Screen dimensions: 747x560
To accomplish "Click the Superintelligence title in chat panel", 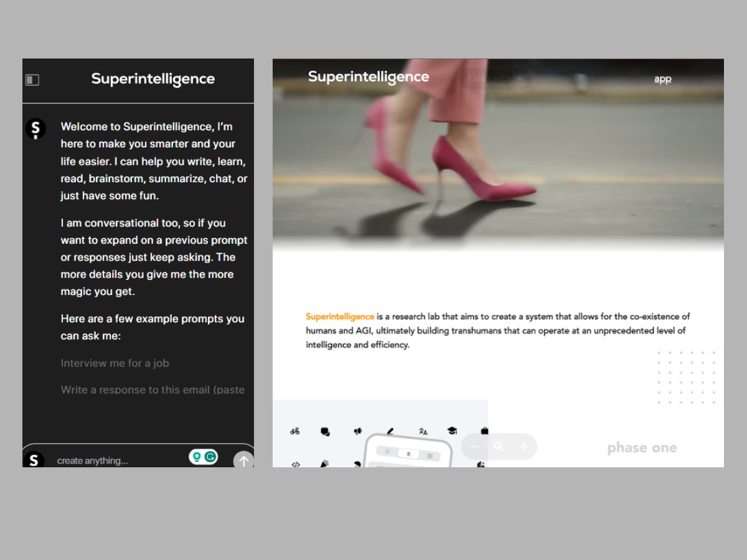I will pyautogui.click(x=153, y=79).
